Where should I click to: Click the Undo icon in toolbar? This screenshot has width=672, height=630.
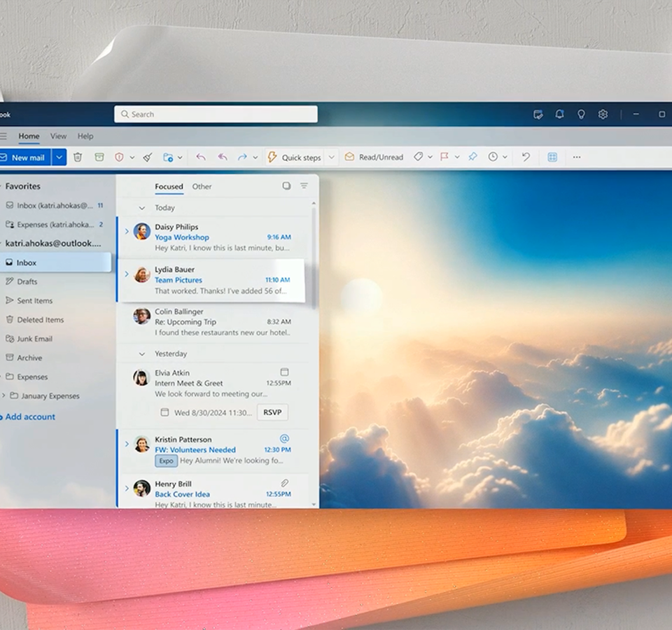[x=526, y=157]
